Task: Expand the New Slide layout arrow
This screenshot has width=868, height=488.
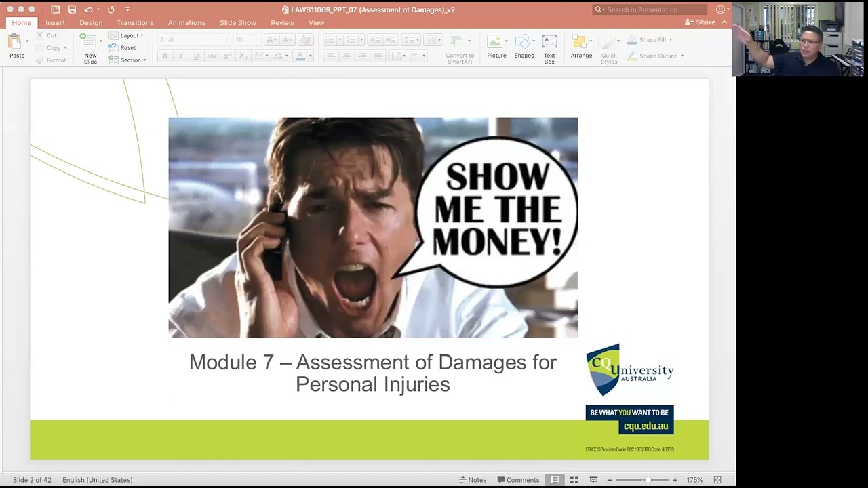Action: click(100, 41)
